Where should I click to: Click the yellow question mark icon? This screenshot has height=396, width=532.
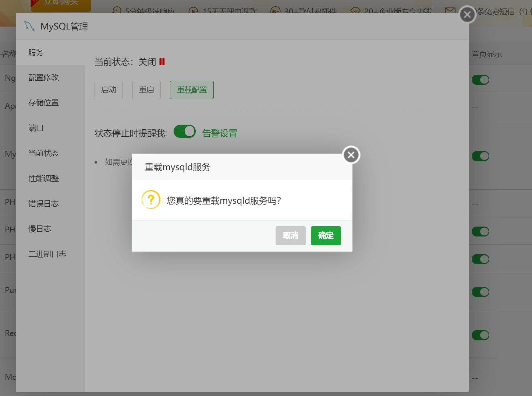151,200
